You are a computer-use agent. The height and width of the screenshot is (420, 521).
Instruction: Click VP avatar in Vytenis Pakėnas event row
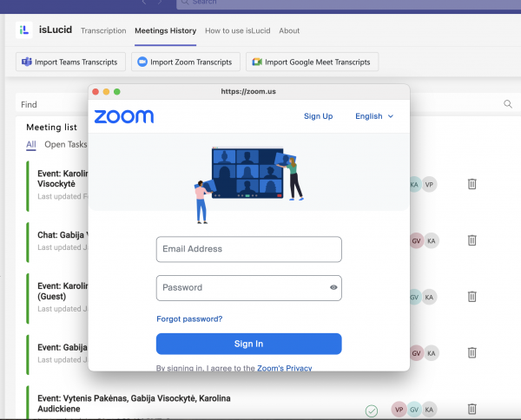pyautogui.click(x=399, y=410)
